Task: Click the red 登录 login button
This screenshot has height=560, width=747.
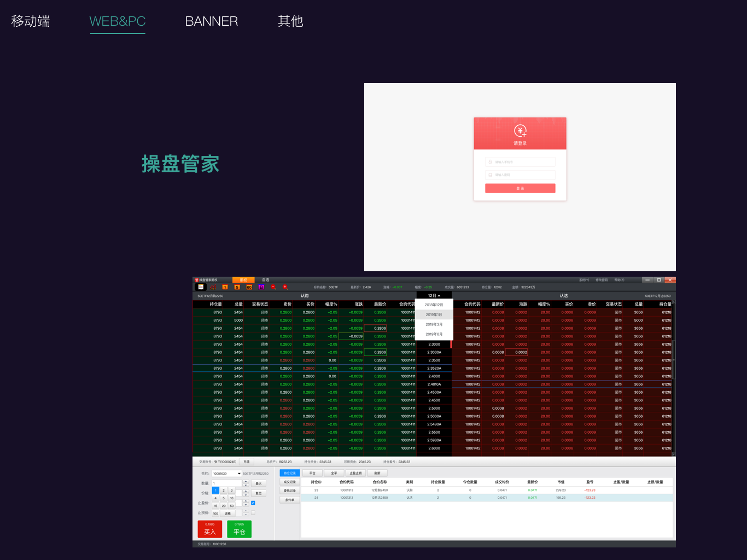Action: pyautogui.click(x=520, y=188)
